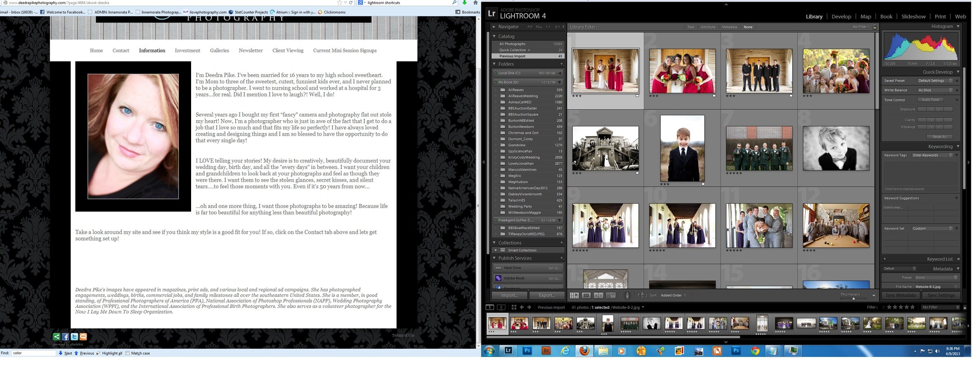Switch to second monitor display button
The width and height of the screenshot is (980, 368).
tap(501, 307)
